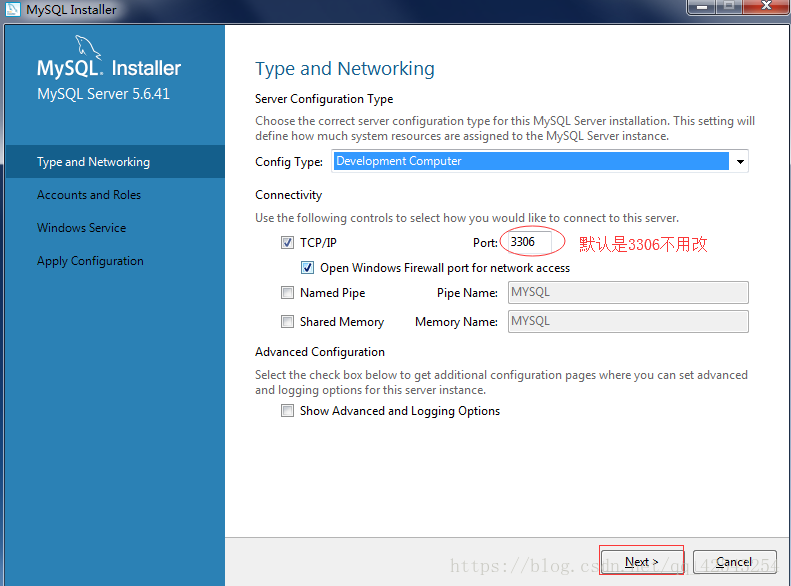This screenshot has height=586, width=791.
Task: Go to Type and Networking step
Action: pyautogui.click(x=115, y=162)
